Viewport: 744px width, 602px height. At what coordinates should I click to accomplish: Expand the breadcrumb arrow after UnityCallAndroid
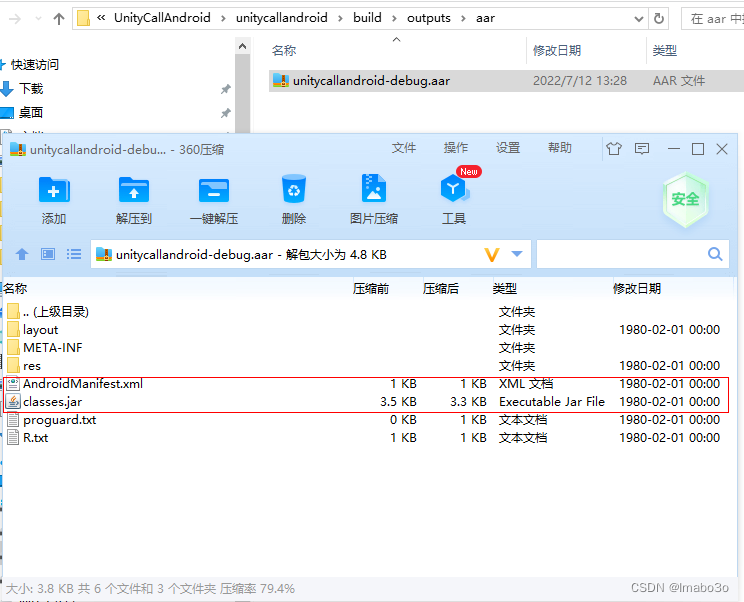coord(223,19)
